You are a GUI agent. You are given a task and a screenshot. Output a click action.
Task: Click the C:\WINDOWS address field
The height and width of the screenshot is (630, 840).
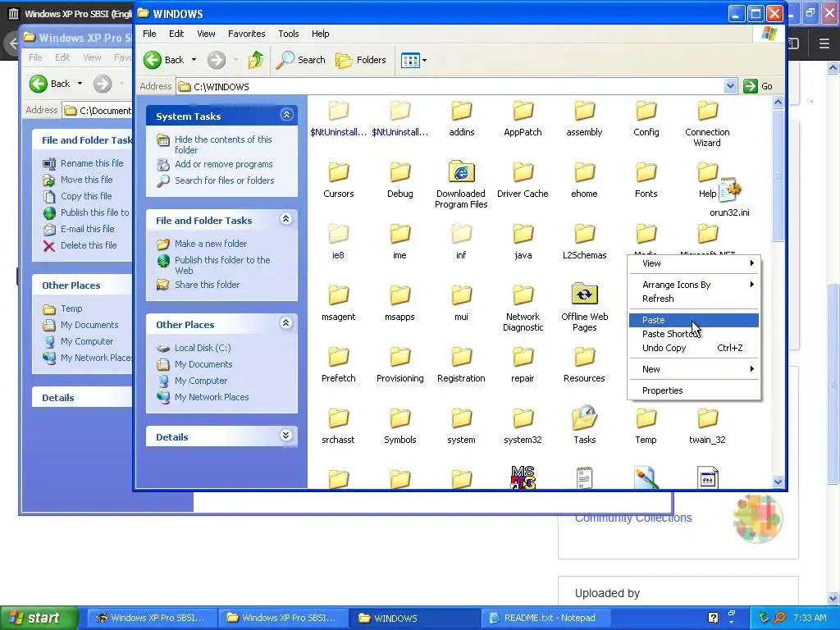(x=450, y=86)
